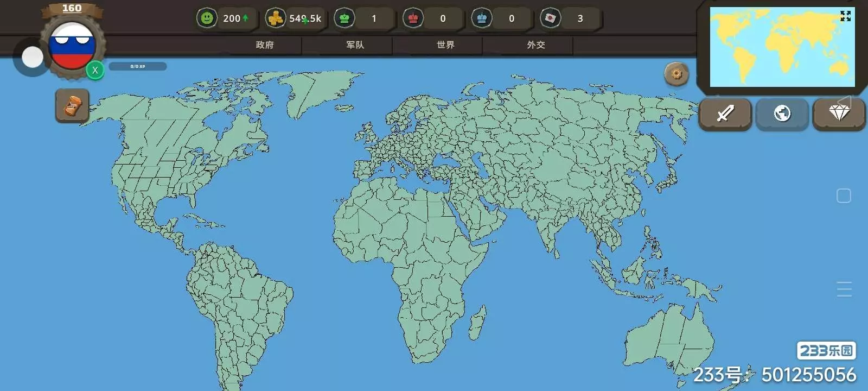Switch to the 世界 world tab
868x391 pixels.
pyautogui.click(x=445, y=45)
